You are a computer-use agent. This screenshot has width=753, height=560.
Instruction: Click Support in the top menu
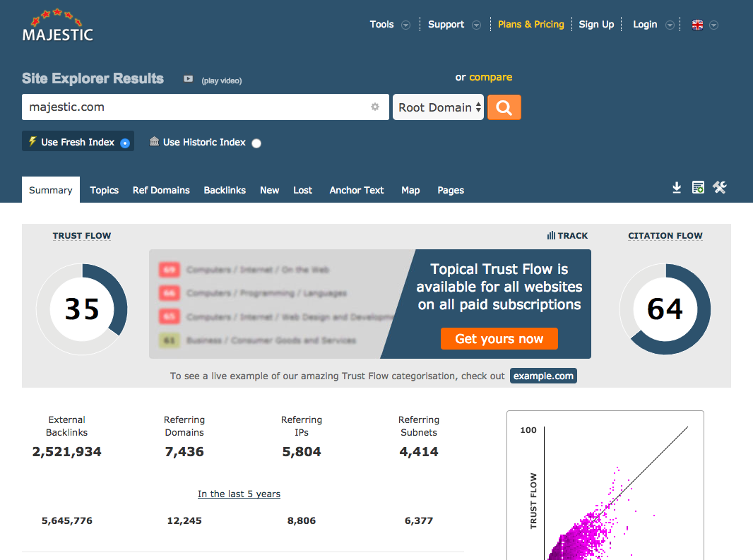pos(446,25)
